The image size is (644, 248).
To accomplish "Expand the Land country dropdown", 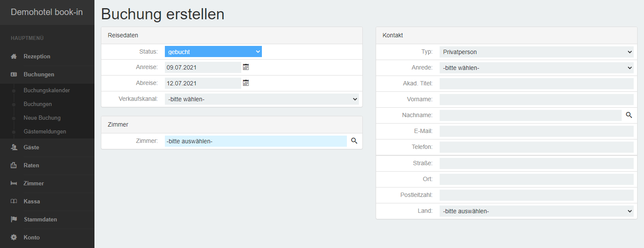I will pyautogui.click(x=536, y=211).
